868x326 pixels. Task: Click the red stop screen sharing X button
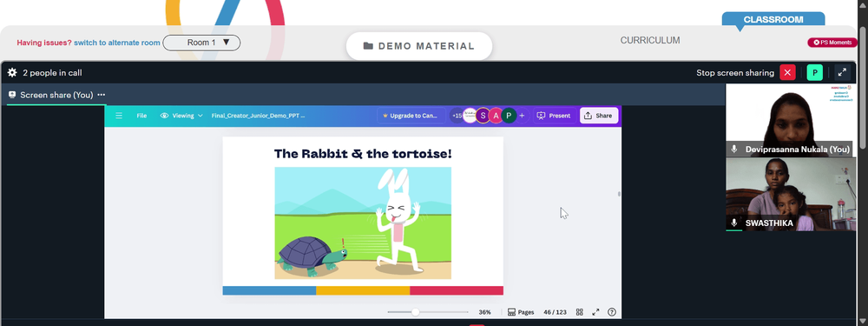787,73
